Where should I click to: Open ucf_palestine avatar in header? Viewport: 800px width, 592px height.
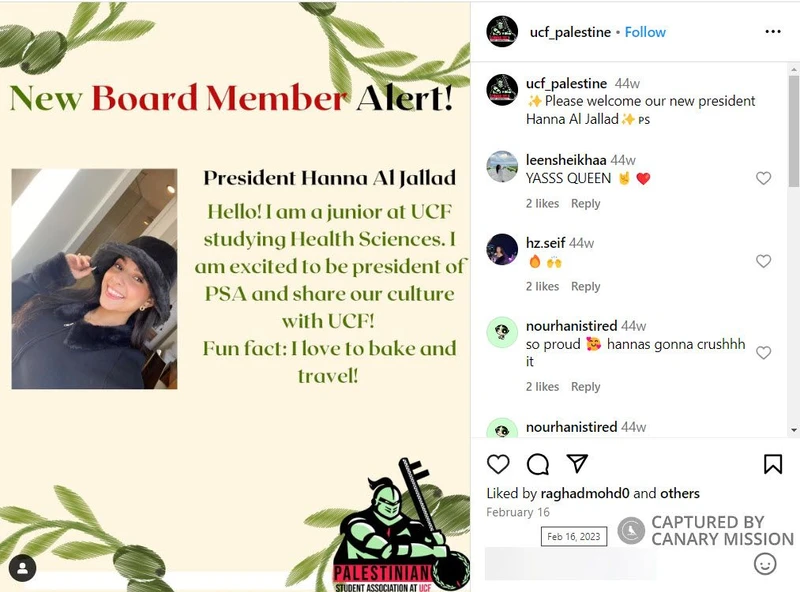point(502,32)
